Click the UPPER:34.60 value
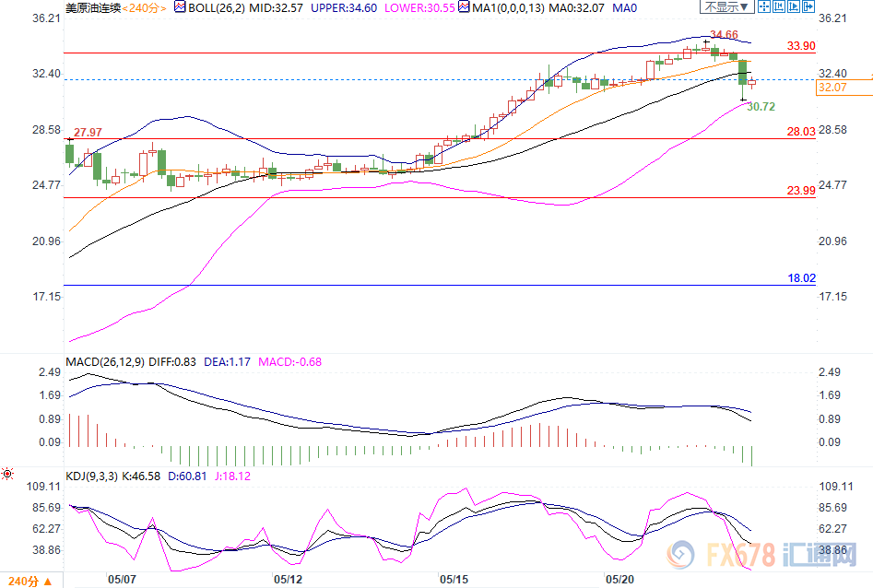873x588 pixels. [x=344, y=7]
